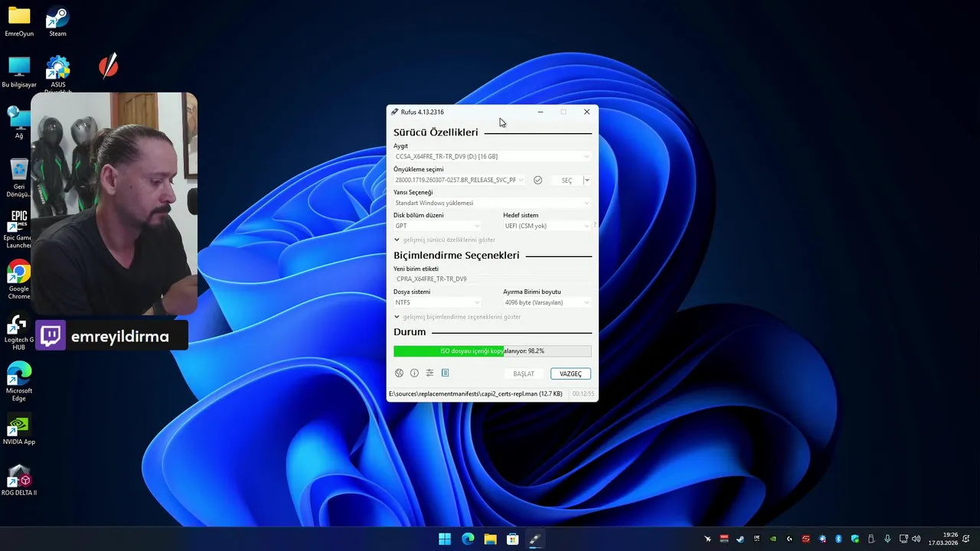Click the BAŞLAT start button

click(524, 373)
